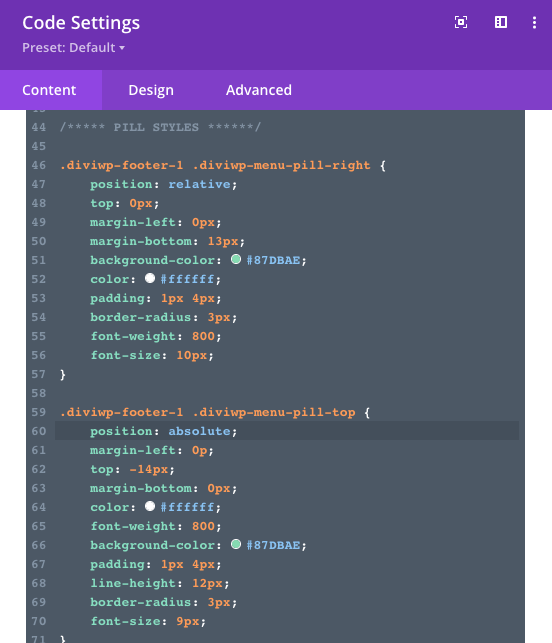Click the #87DBAE swatch on line 66
The width and height of the screenshot is (552, 643).
(x=236, y=544)
